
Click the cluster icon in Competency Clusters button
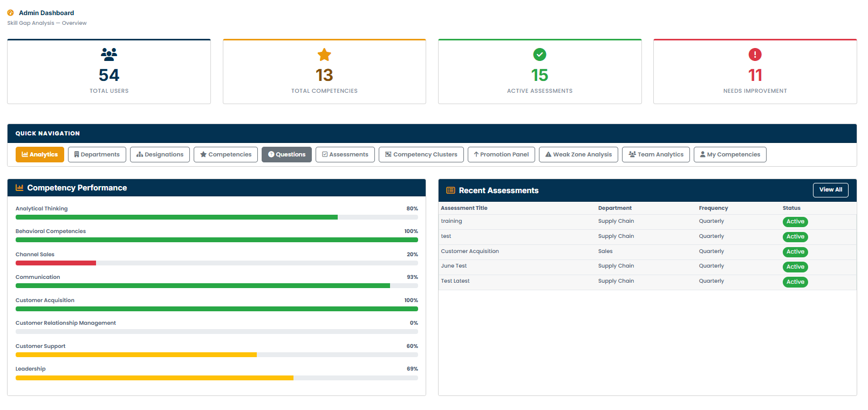tap(388, 154)
